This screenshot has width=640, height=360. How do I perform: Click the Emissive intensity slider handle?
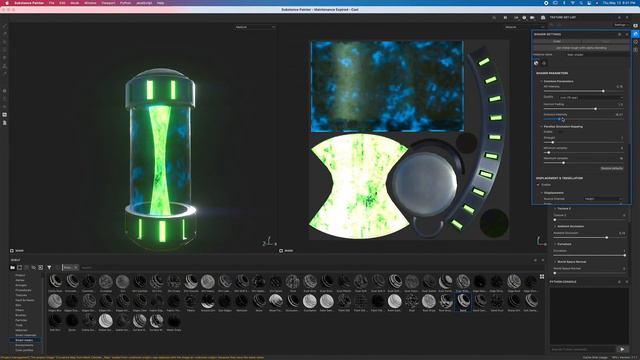coord(559,119)
